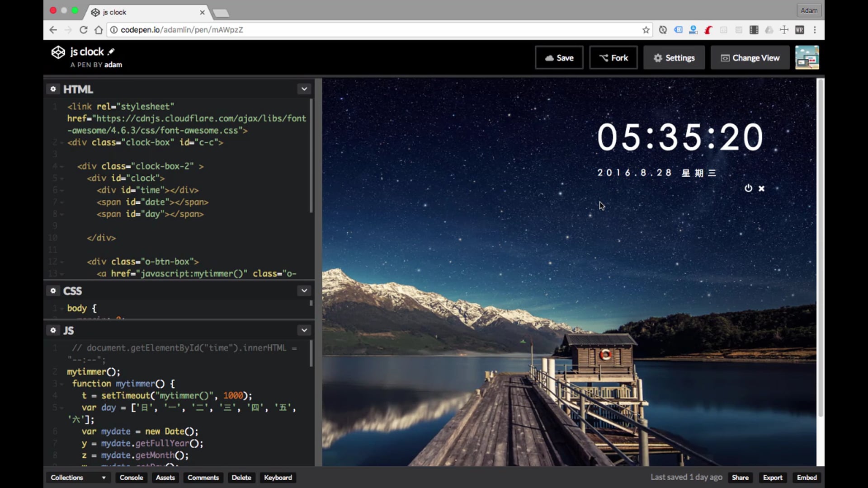The width and height of the screenshot is (868, 488).
Task: Open the JS panel dropdown chevron
Action: pyautogui.click(x=304, y=330)
